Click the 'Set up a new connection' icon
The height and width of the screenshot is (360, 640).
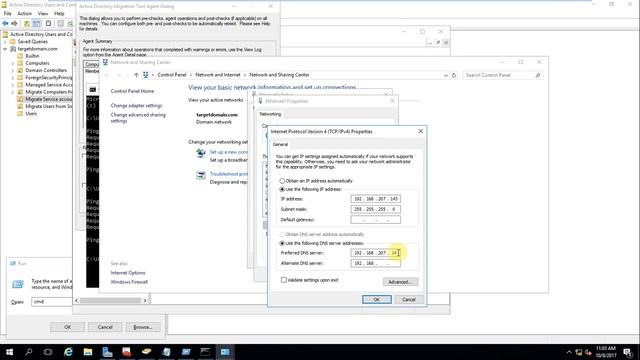(x=201, y=153)
